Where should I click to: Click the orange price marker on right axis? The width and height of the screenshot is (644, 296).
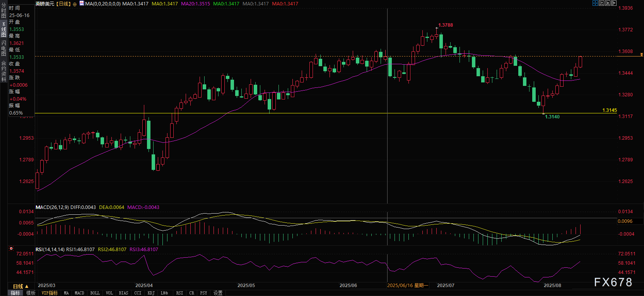click(x=641, y=55)
